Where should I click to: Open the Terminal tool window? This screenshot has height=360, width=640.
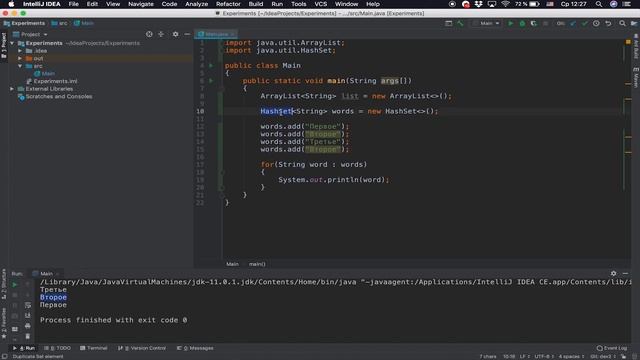(x=93, y=348)
